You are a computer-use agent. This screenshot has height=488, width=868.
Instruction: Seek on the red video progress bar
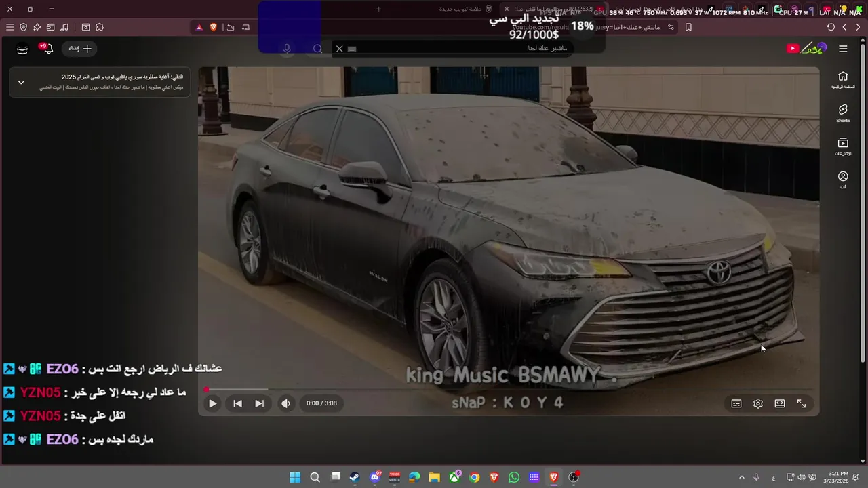coord(509,390)
